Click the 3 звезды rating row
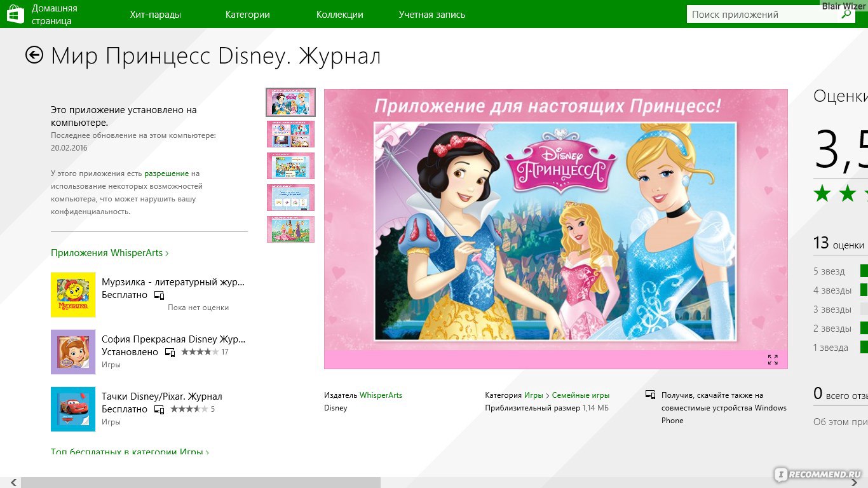 coord(840,309)
